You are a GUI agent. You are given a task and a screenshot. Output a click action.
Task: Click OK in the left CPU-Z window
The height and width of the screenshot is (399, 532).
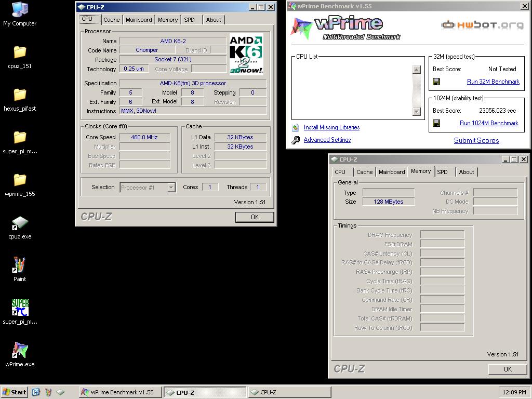(x=255, y=217)
